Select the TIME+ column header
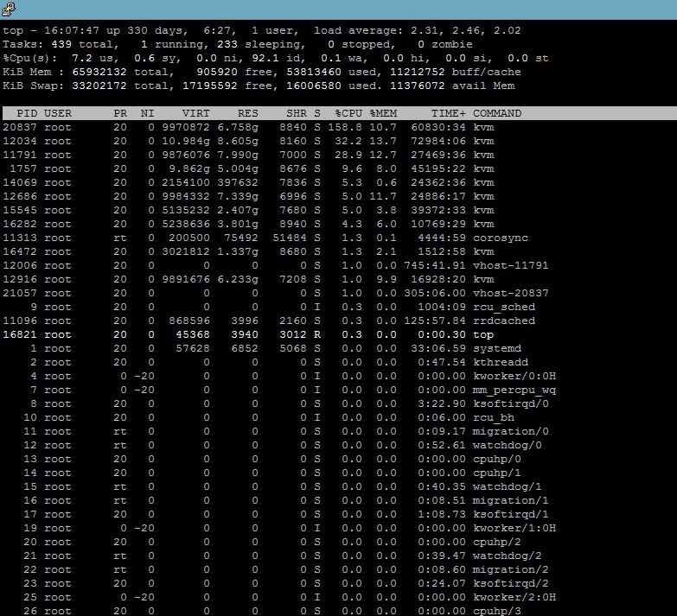 [448, 113]
